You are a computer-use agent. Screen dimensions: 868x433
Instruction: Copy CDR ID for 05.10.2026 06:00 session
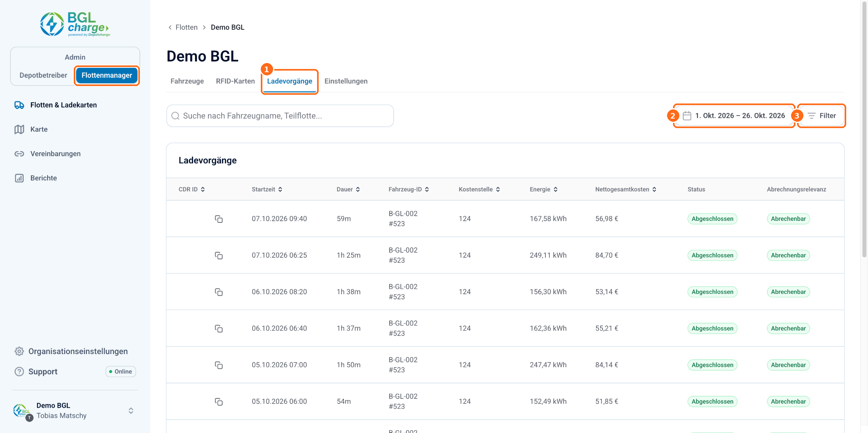pyautogui.click(x=218, y=402)
